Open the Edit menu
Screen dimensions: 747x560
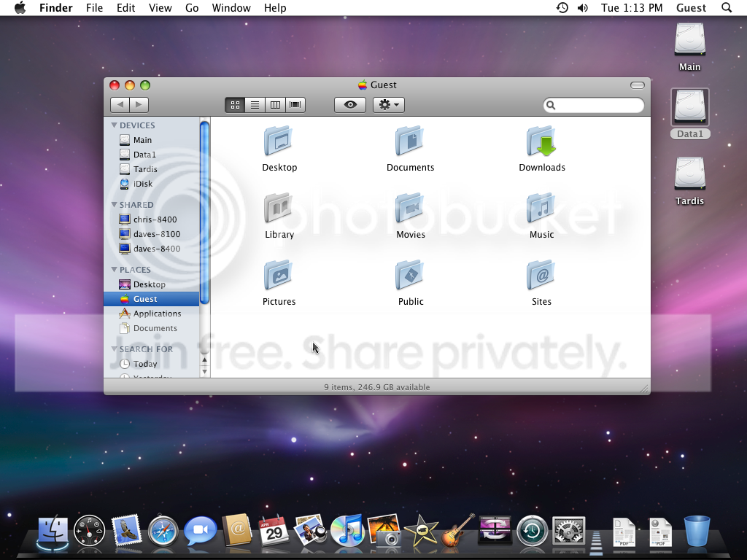125,7
